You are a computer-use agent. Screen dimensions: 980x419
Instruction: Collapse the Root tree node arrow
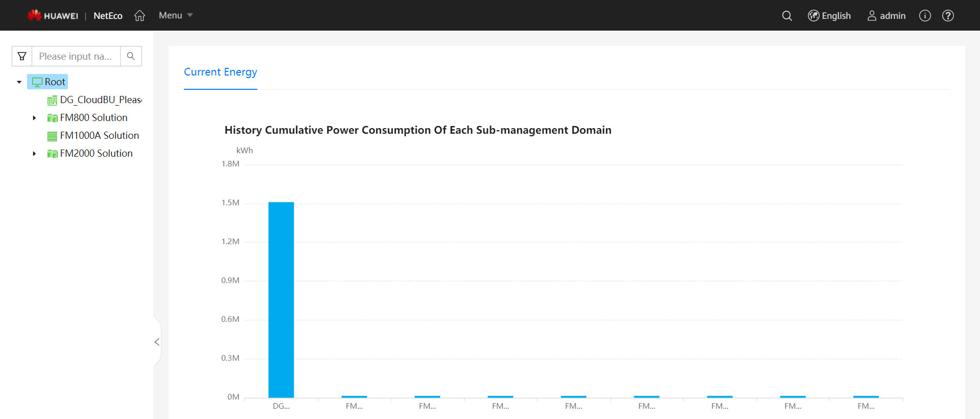(19, 82)
